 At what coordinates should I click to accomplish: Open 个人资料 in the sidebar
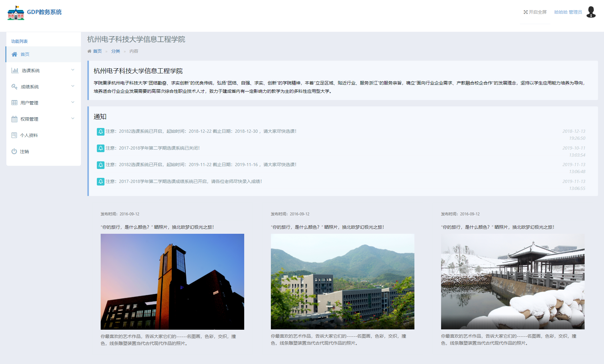[44, 135]
